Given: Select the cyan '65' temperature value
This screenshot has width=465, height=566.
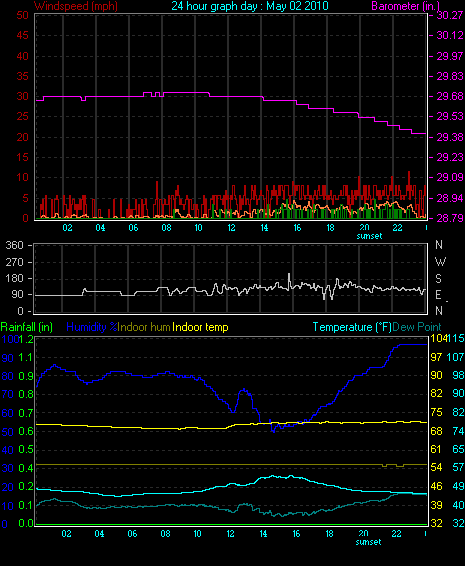Looking at the screenshot, I should (459, 449).
